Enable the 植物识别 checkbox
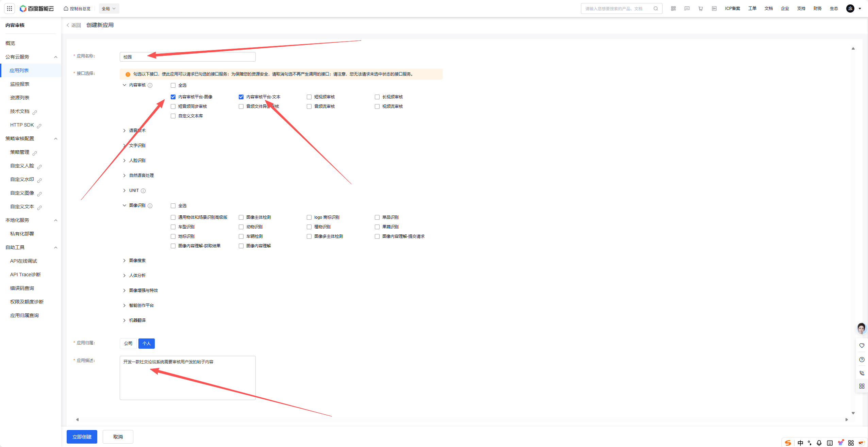 (x=309, y=227)
